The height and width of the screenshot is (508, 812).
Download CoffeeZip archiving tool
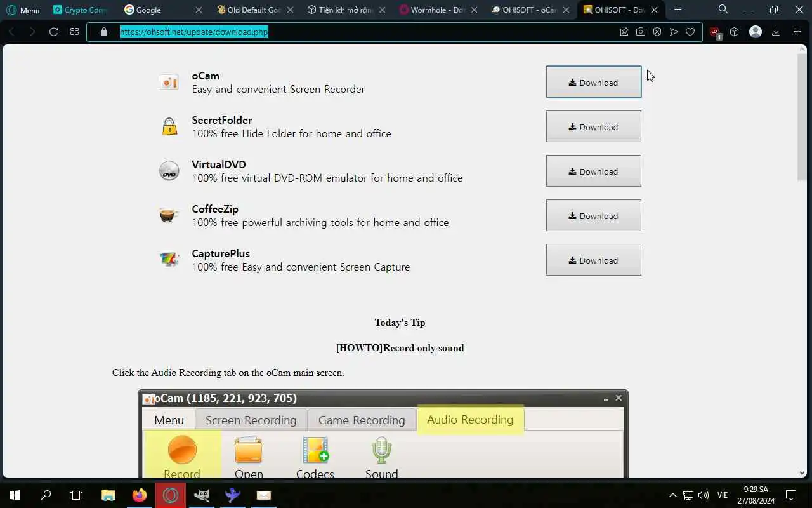point(593,215)
